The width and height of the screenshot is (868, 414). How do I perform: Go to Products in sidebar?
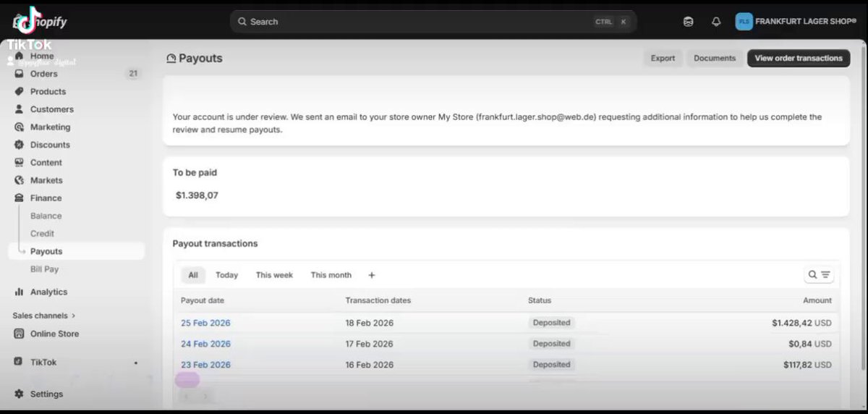click(48, 92)
